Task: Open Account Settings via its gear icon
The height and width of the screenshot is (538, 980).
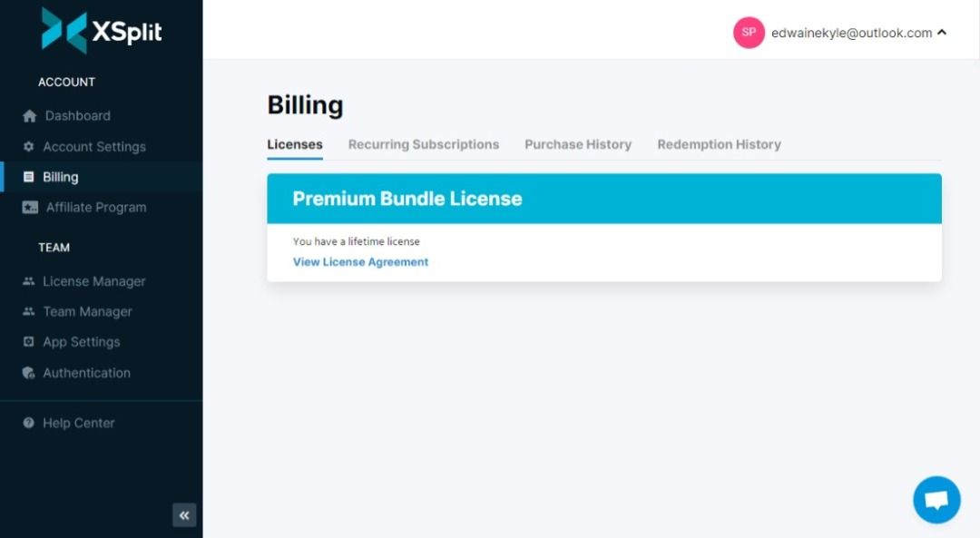Action: tap(30, 146)
